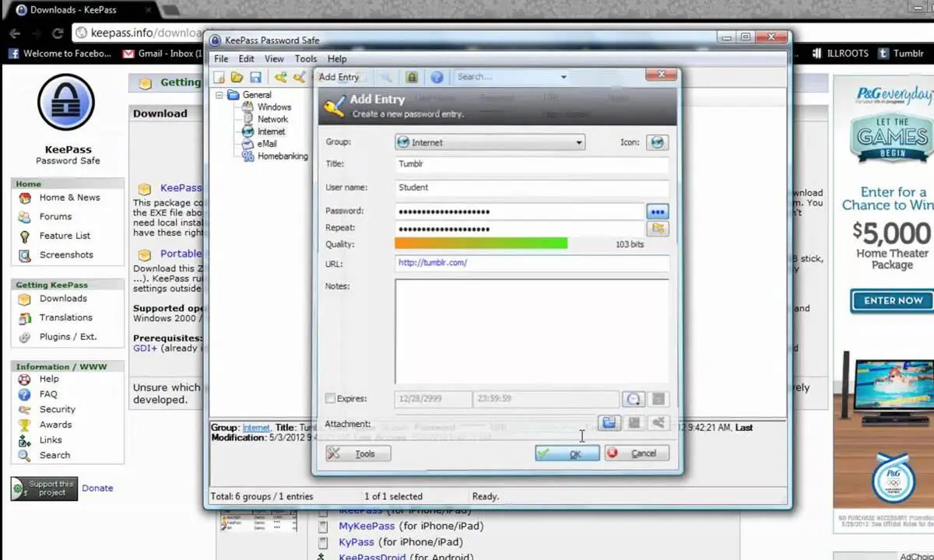The height and width of the screenshot is (560, 934).
Task: Open the Translations link in the sidebar
Action: pyautogui.click(x=65, y=317)
